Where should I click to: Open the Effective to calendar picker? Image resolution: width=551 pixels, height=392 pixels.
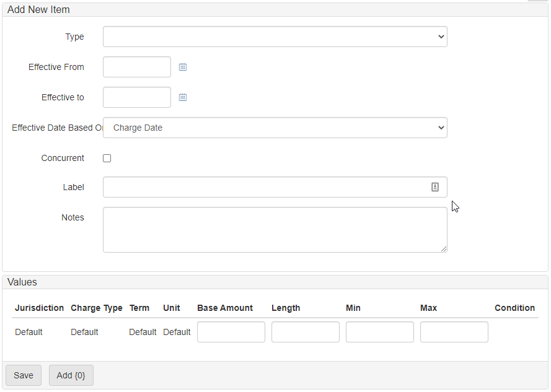(183, 97)
